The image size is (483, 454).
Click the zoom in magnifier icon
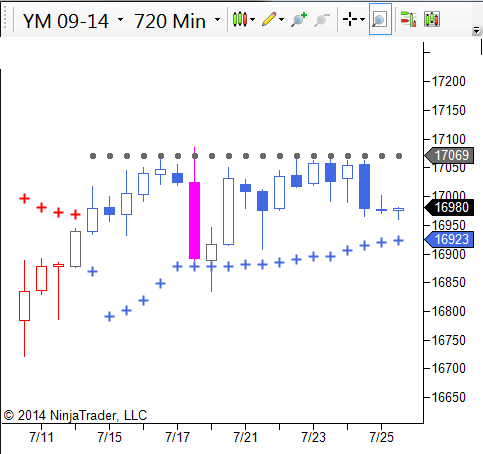pos(299,19)
